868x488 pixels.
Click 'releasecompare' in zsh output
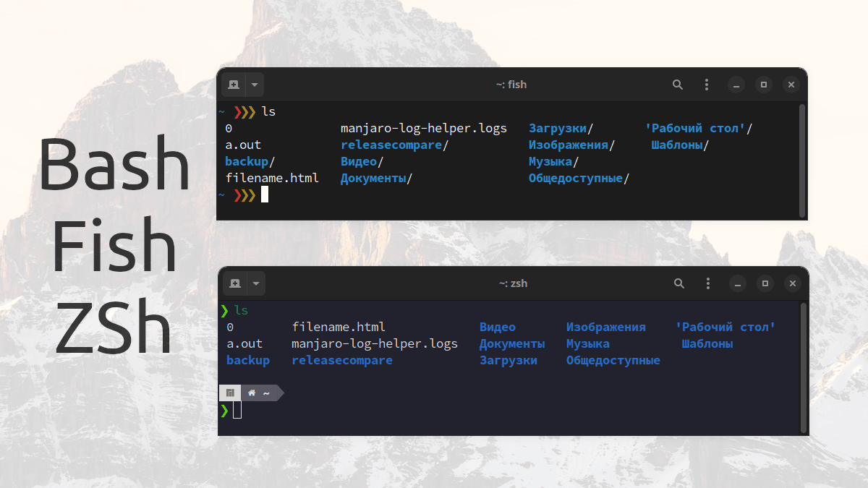pos(342,361)
